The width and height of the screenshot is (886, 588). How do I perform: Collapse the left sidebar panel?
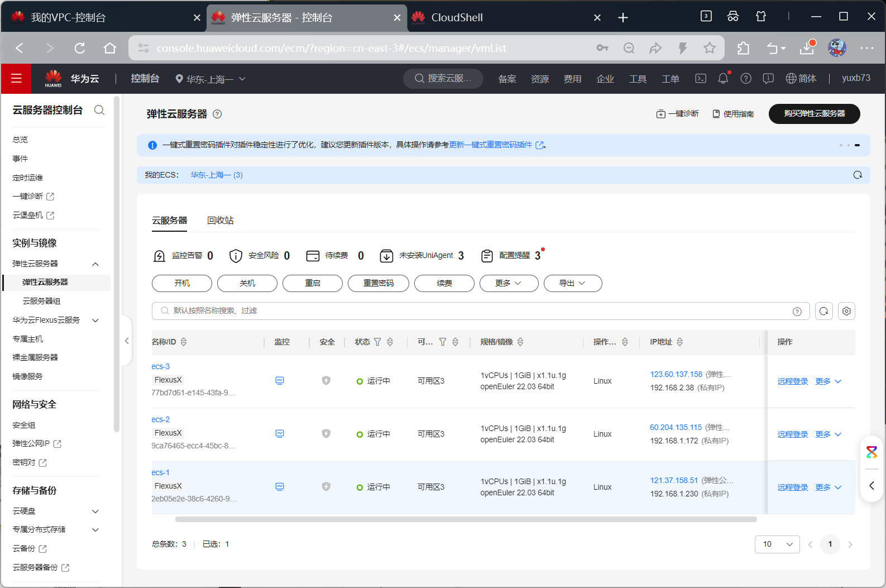(127, 341)
